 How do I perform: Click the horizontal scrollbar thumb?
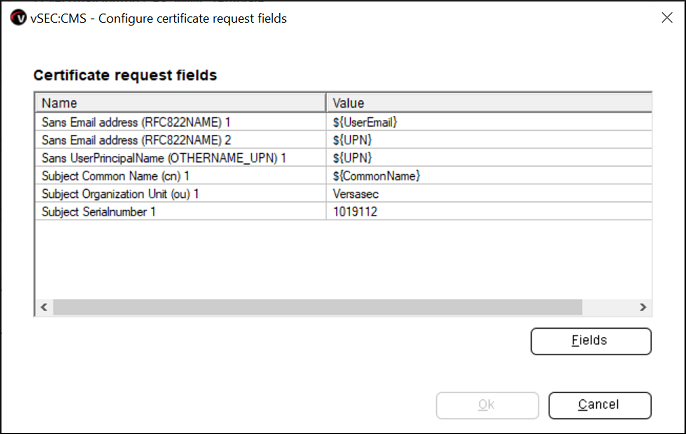coord(318,307)
